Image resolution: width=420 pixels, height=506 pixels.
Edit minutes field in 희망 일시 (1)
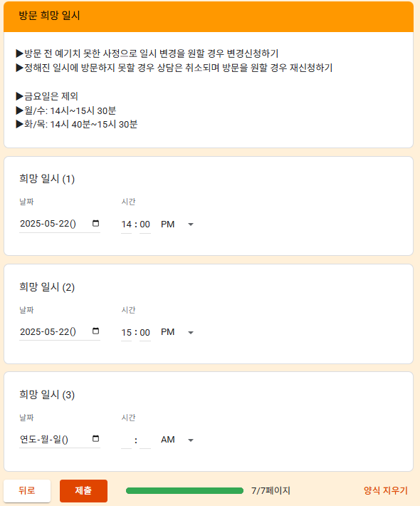145,224
